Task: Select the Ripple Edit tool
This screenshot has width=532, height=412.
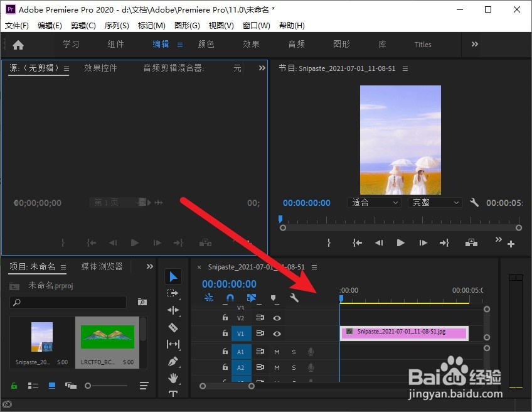Action: click(x=173, y=310)
